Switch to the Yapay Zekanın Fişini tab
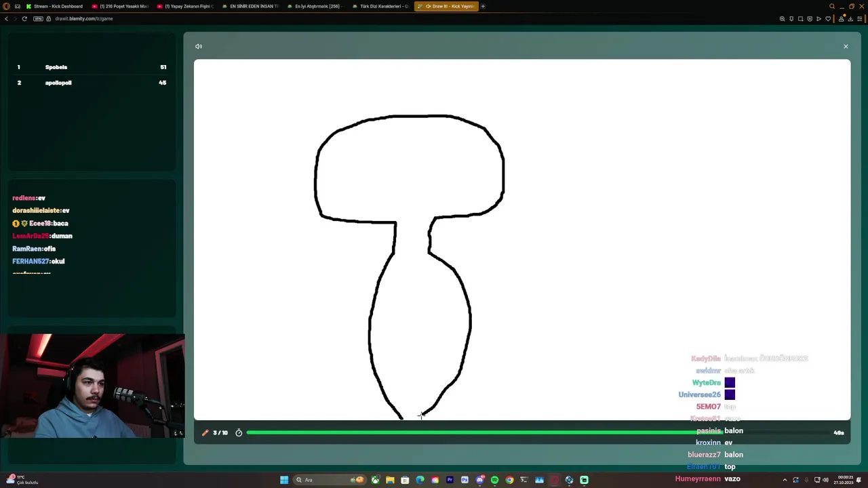Screen dimensions: 868x488 coord(185,6)
